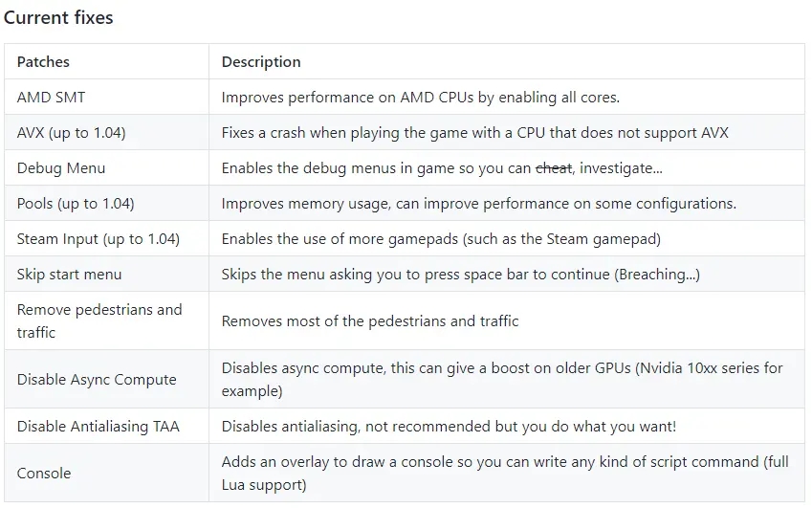Select the "Debug Menu" patch cell
The width and height of the screenshot is (812, 508).
61,167
